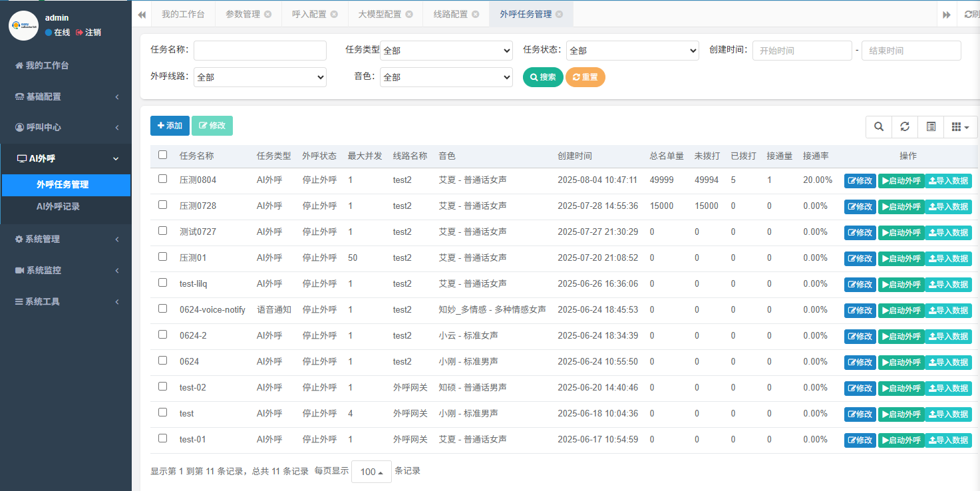Viewport: 980px width, 491px height.
Task: Expand the 基础配置 sidebar menu
Action: 65,96
